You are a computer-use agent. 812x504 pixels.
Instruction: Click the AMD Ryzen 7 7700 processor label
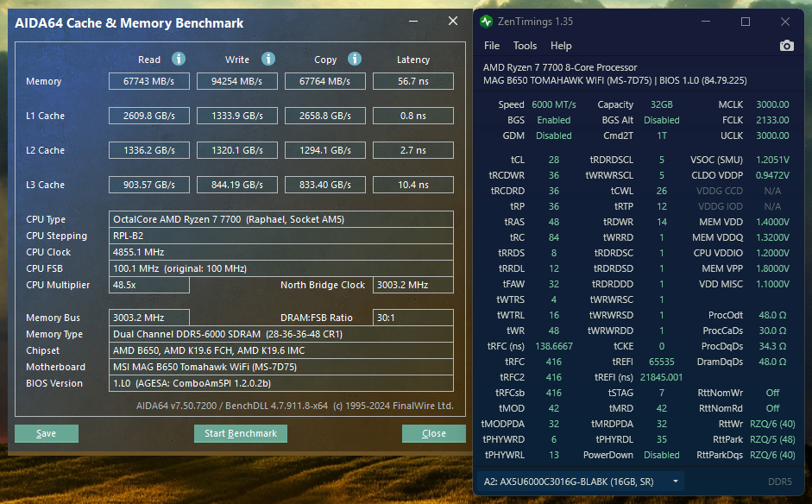560,67
